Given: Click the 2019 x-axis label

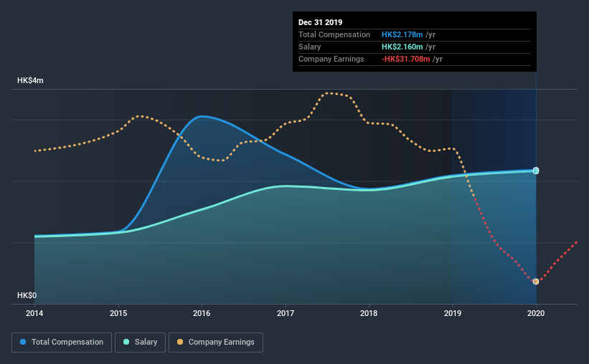Looking at the screenshot, I should pos(453,313).
